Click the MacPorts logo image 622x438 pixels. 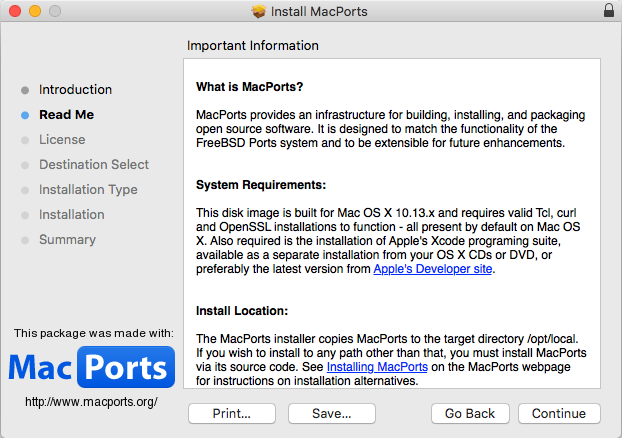click(91, 368)
